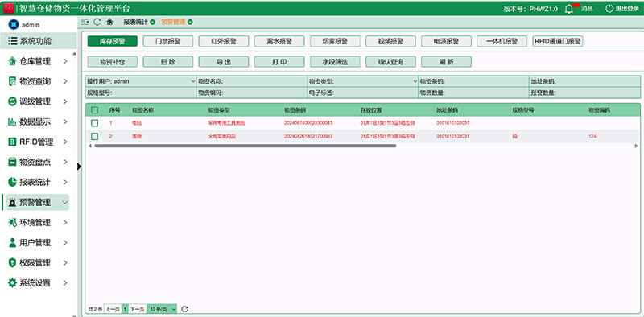Click the 报表统计 pie chart icon
Image resolution: width=644 pixels, height=317 pixels.
[x=12, y=182]
